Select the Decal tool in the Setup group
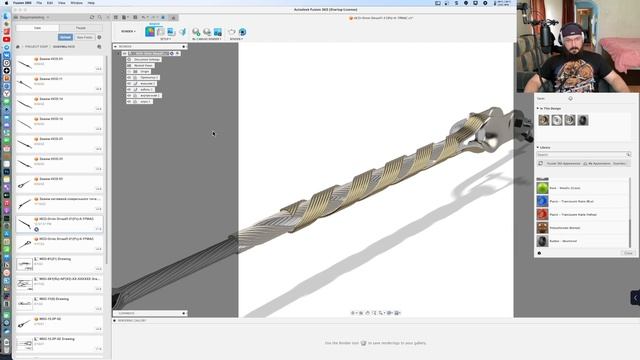This screenshot has height=360, width=640. (171, 32)
